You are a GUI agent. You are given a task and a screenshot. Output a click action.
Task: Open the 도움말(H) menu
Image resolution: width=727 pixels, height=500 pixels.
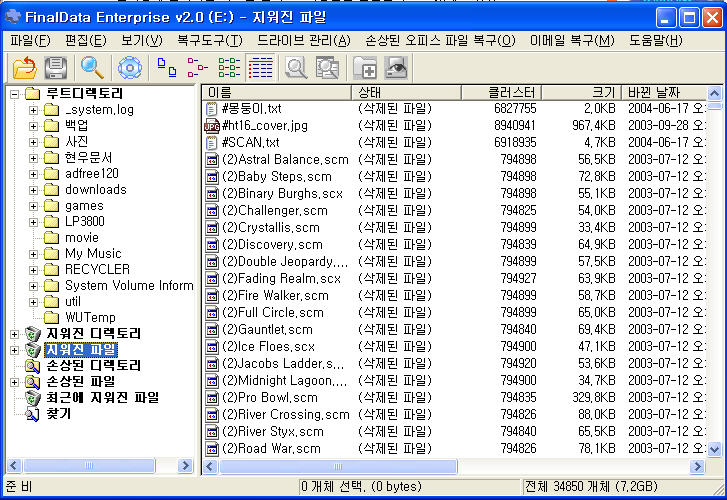655,41
